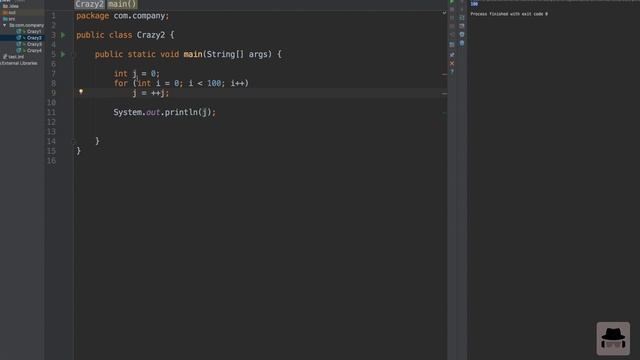640x360 pixels.
Task: Click fold end marker at line 14
Action: [x=74, y=141]
